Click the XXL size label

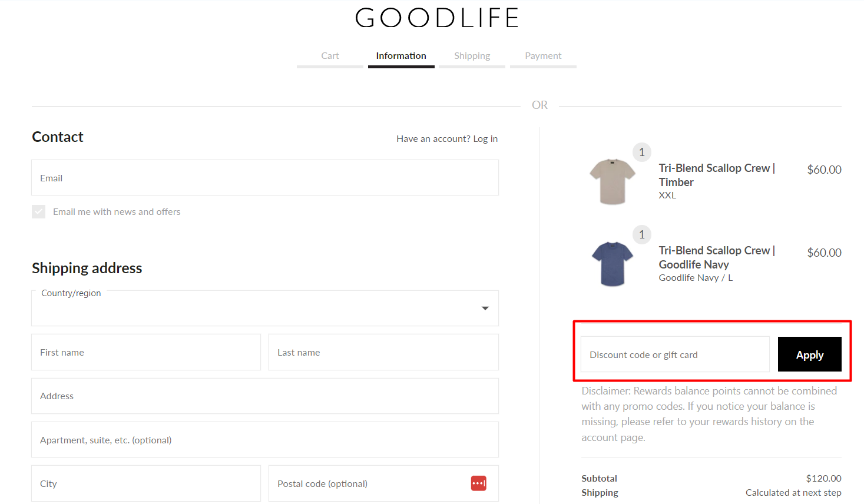click(x=667, y=195)
